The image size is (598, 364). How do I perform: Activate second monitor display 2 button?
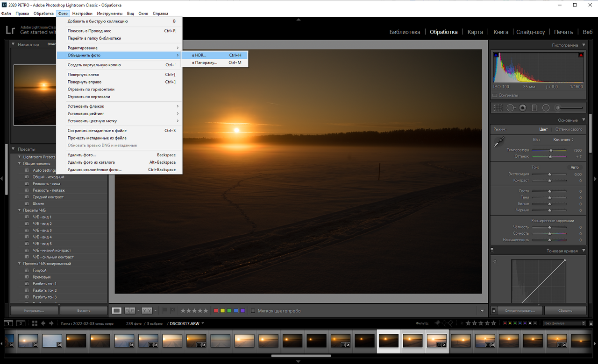tap(21, 323)
